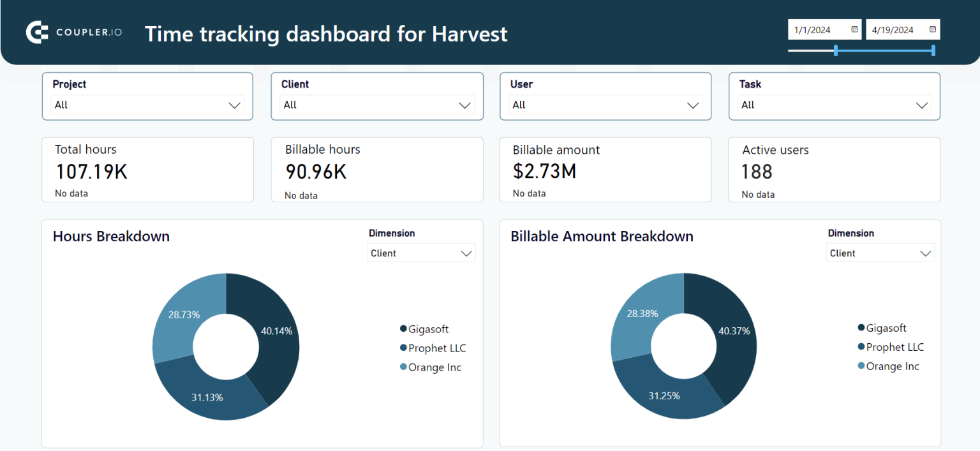Click the Total hours value 107.19K
Viewport: 980px width, 451px height.
coord(92,172)
